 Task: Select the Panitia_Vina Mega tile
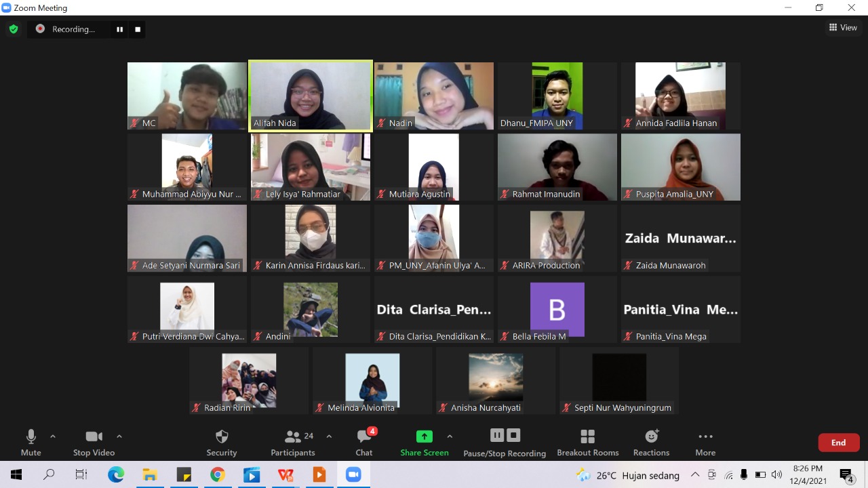click(681, 309)
